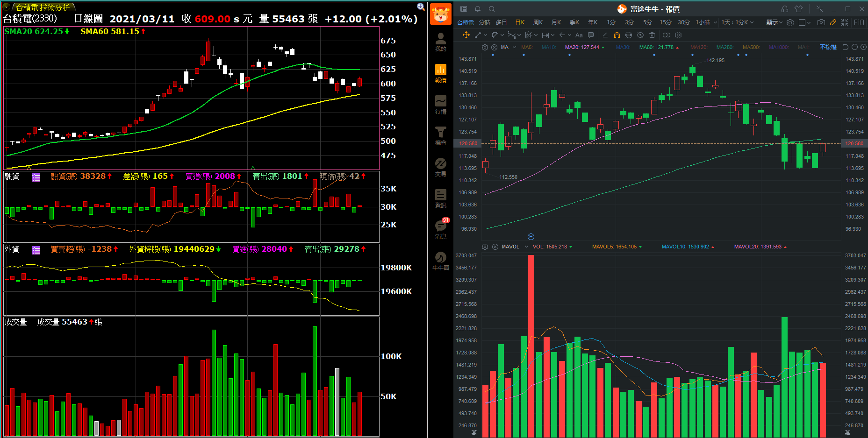Toggle the magnet snap tool
Screen dimensions: 868x438
coord(617,35)
